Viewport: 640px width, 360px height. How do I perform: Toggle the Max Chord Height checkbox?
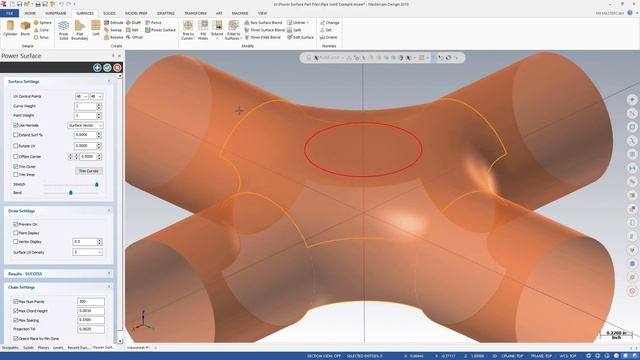coord(16,311)
